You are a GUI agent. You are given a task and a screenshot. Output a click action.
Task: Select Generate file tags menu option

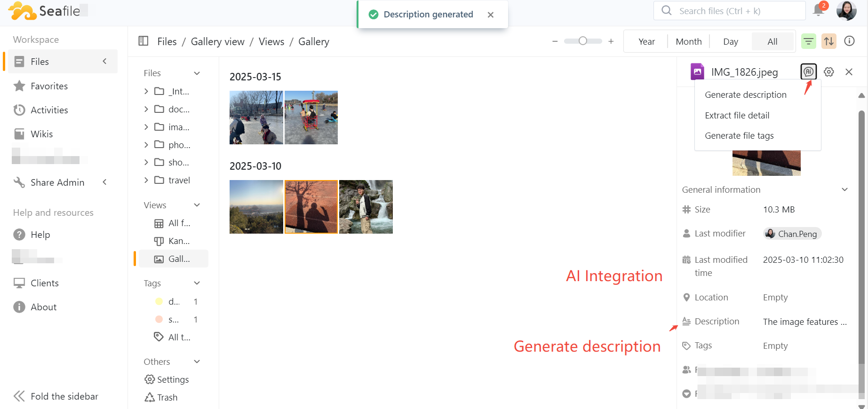pyautogui.click(x=739, y=136)
